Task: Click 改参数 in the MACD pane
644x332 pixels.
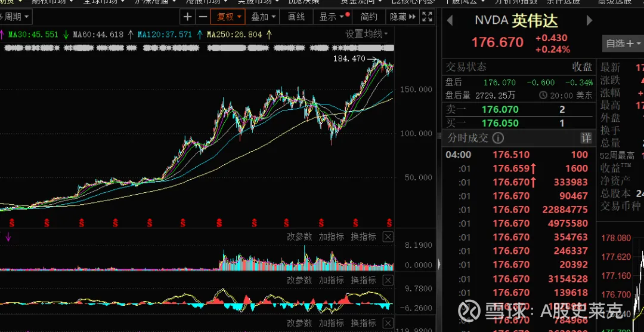Action: tap(299, 281)
